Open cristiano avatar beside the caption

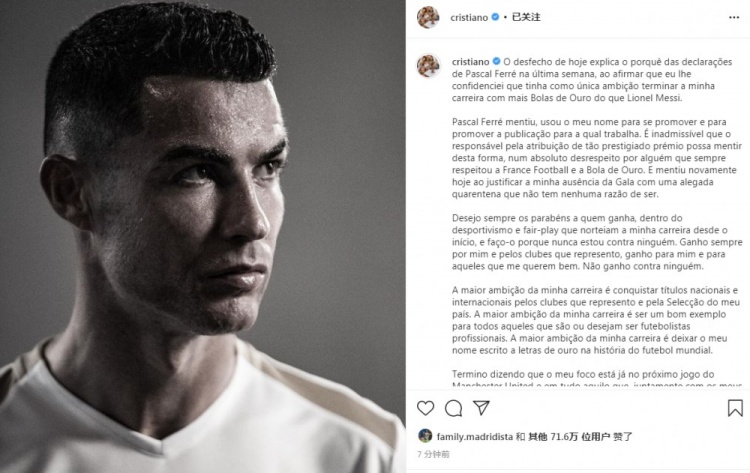tap(428, 66)
